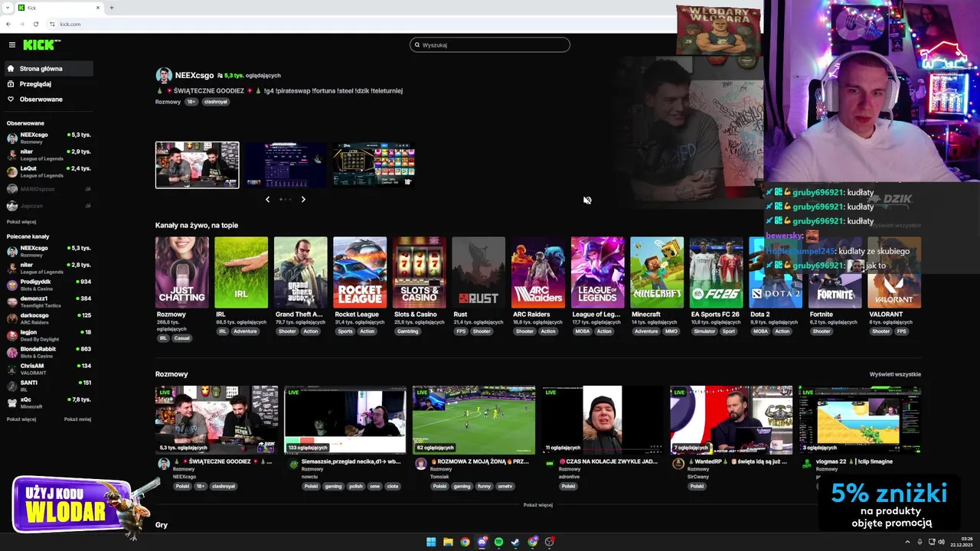Go to next featured carousel slide
The width and height of the screenshot is (980, 551).
[x=303, y=199]
